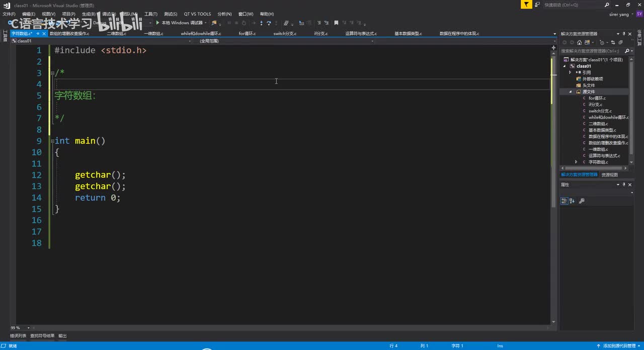Open the 错误列表 bottom panel tab
This screenshot has height=350, width=644.
tap(18, 335)
